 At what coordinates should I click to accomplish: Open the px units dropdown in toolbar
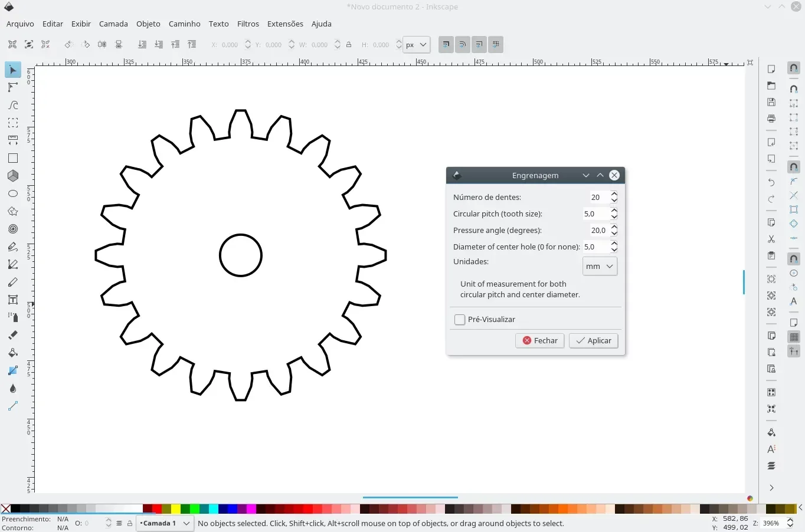(x=416, y=45)
